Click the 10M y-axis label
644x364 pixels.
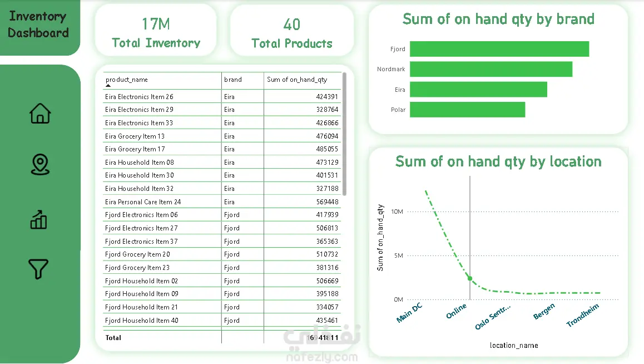[397, 211]
